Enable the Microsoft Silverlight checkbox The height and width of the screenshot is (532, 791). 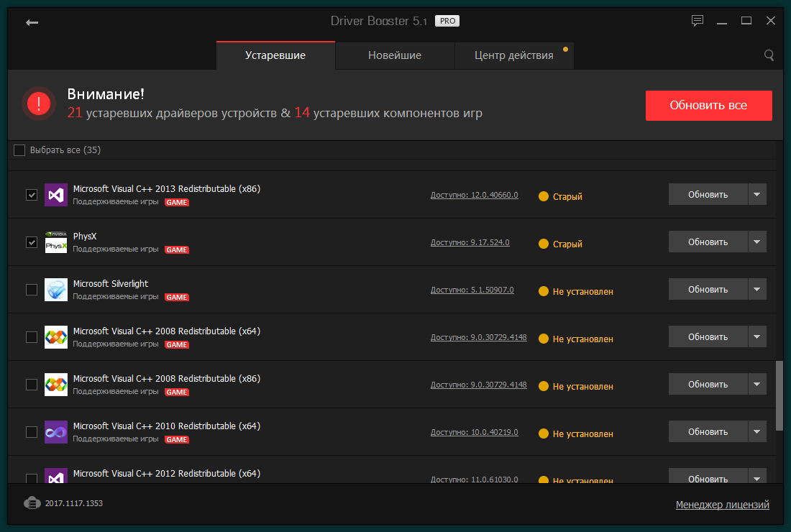point(32,290)
